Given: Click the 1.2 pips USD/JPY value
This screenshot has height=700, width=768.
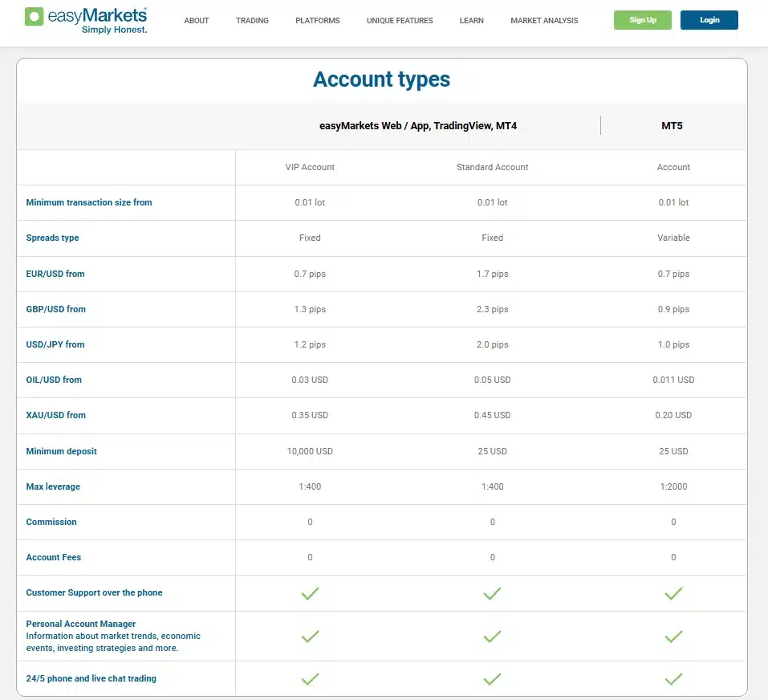Looking at the screenshot, I should (x=310, y=344).
